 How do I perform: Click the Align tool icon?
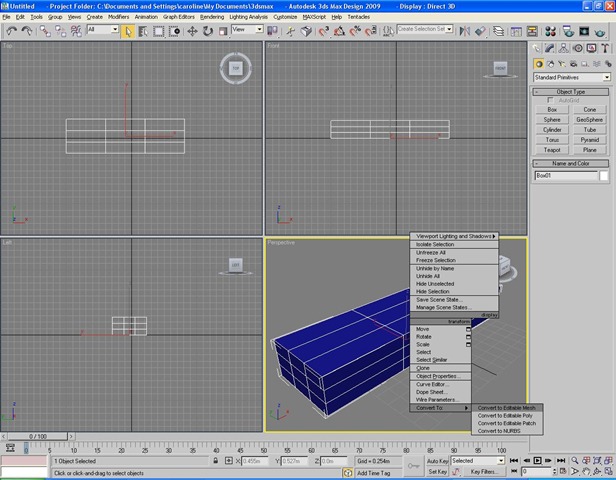tap(480, 31)
